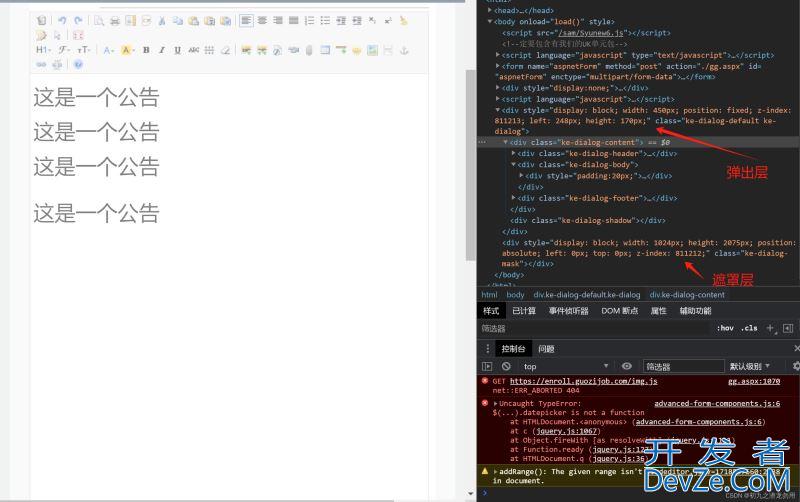Open the /sam/Syunew6.js script link

(591, 33)
